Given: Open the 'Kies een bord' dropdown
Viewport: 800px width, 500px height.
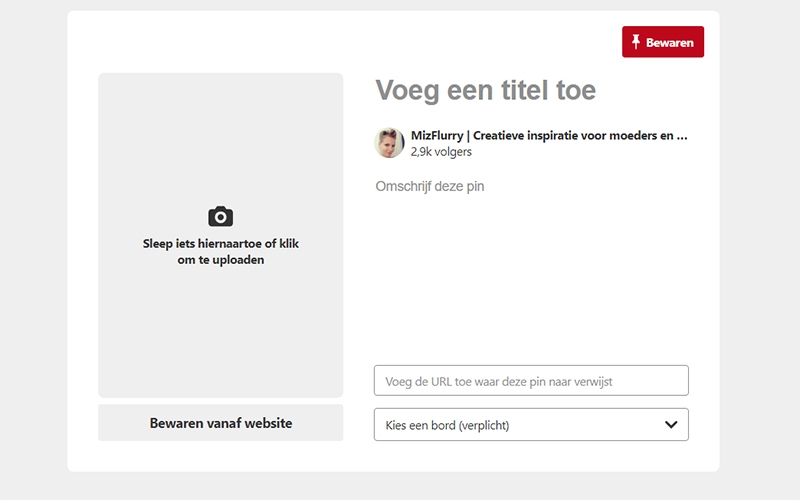Looking at the screenshot, I should 531,424.
